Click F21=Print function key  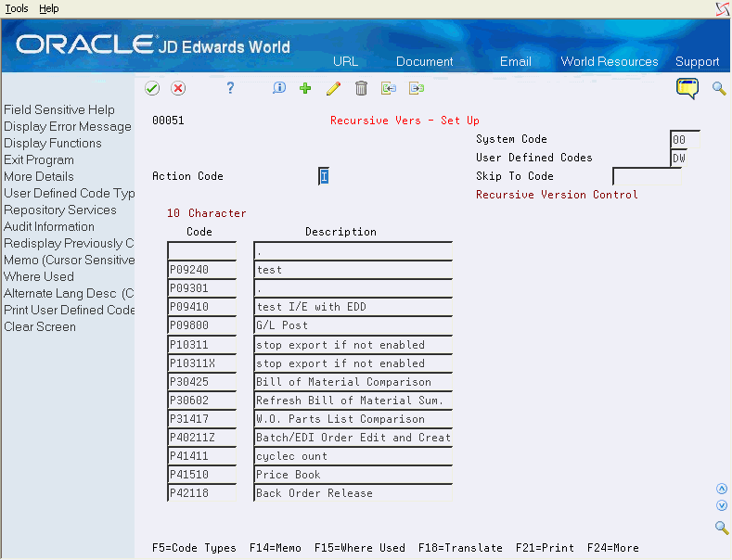[545, 548]
